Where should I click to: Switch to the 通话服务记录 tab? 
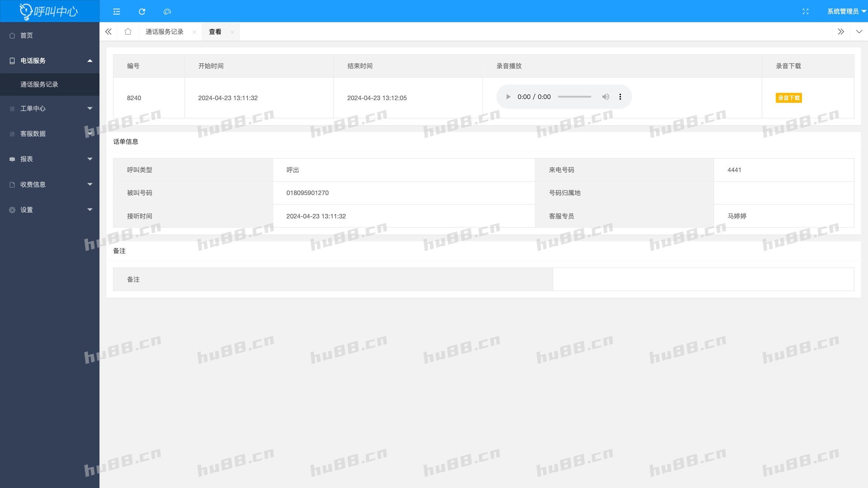[165, 32]
